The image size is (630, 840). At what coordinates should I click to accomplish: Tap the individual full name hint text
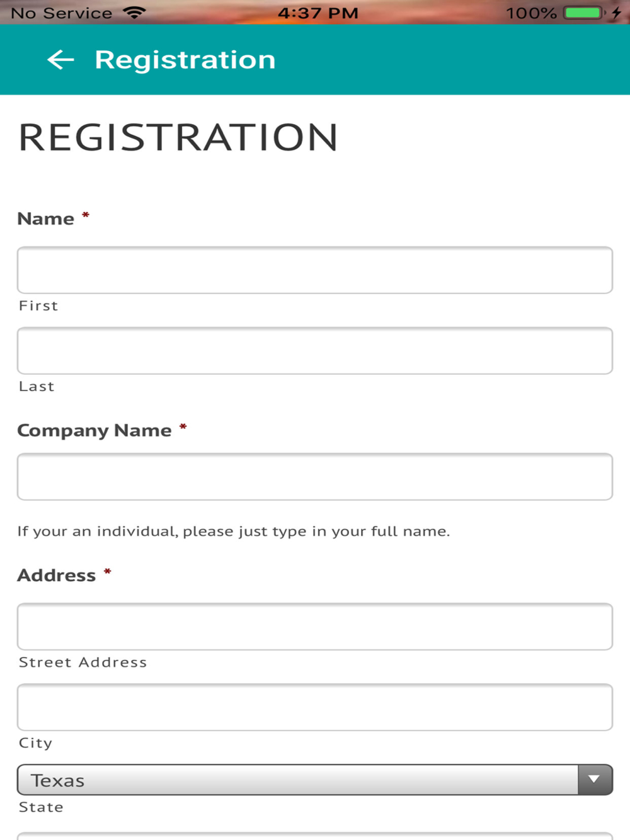coord(234,531)
